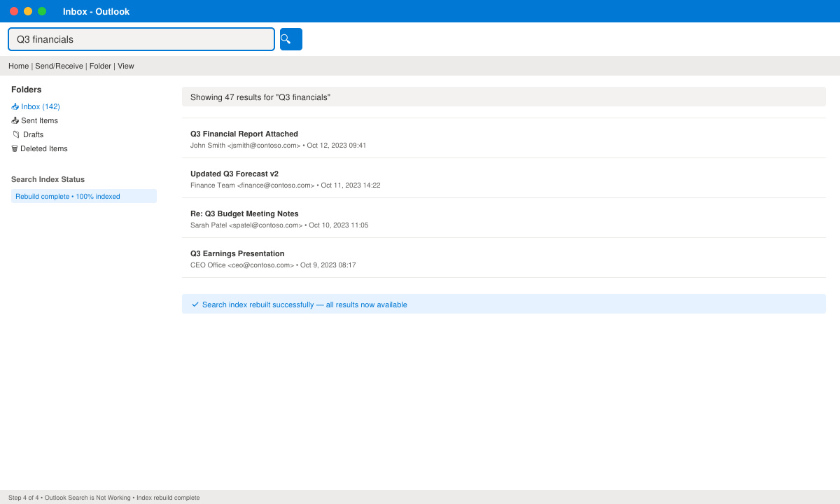Viewport: 840px width, 504px height.
Task: Click Search Index Status heading
Action: (48, 179)
